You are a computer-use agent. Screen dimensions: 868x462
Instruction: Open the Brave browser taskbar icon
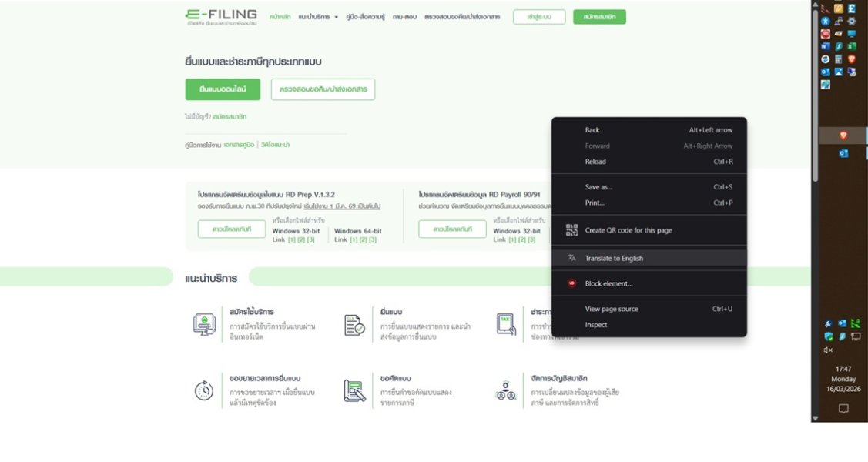[x=843, y=136]
